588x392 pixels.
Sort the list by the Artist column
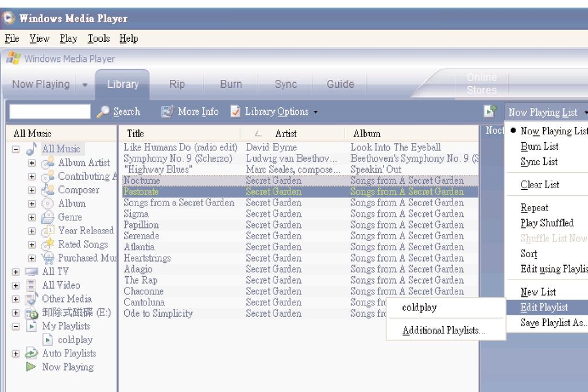[292, 133]
